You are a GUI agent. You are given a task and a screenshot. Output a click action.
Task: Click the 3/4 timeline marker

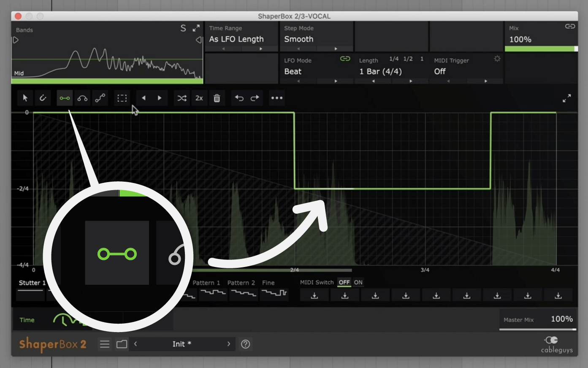[x=425, y=270]
